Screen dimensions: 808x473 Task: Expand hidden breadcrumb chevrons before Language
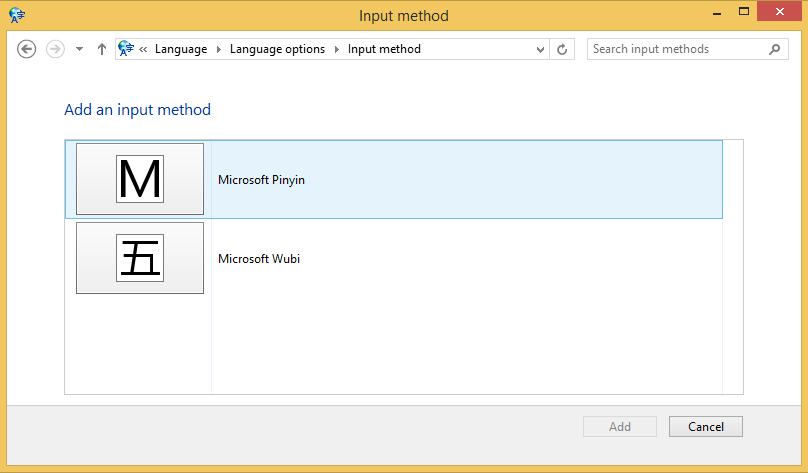(x=143, y=49)
